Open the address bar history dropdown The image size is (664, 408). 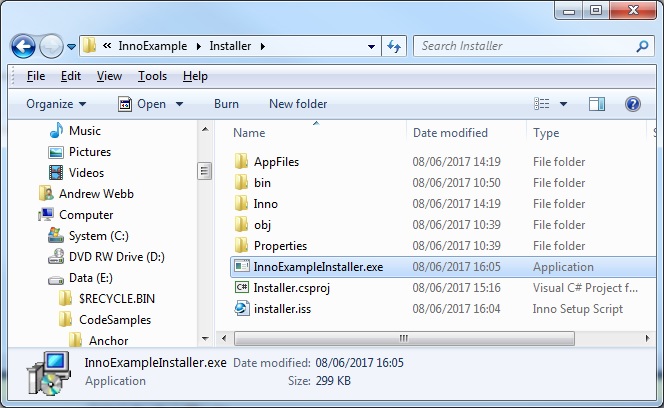[x=371, y=47]
